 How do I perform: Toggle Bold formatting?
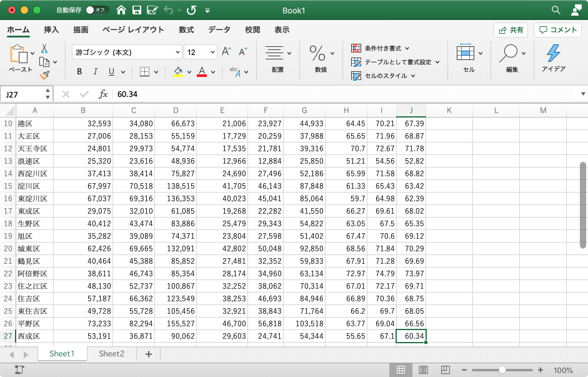79,72
